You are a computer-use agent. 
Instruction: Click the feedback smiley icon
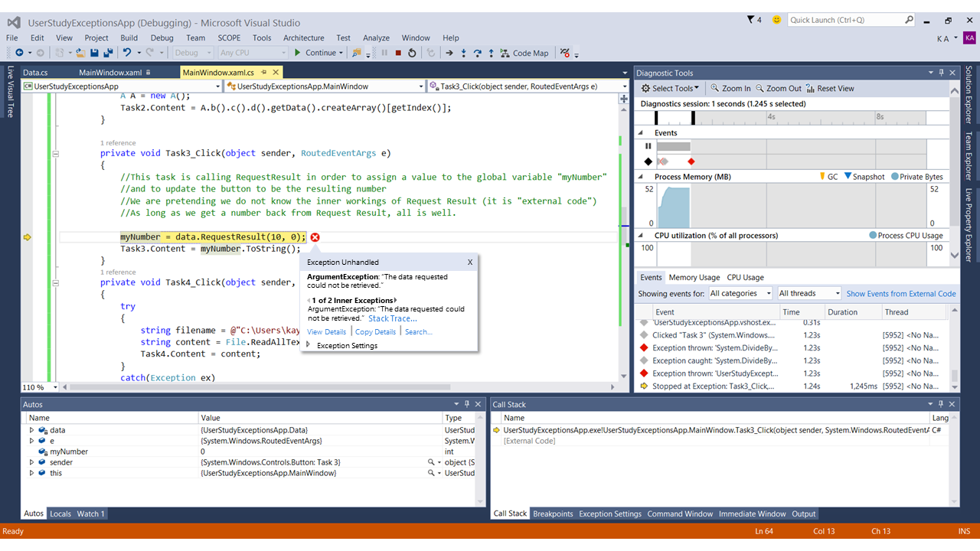pyautogui.click(x=777, y=20)
